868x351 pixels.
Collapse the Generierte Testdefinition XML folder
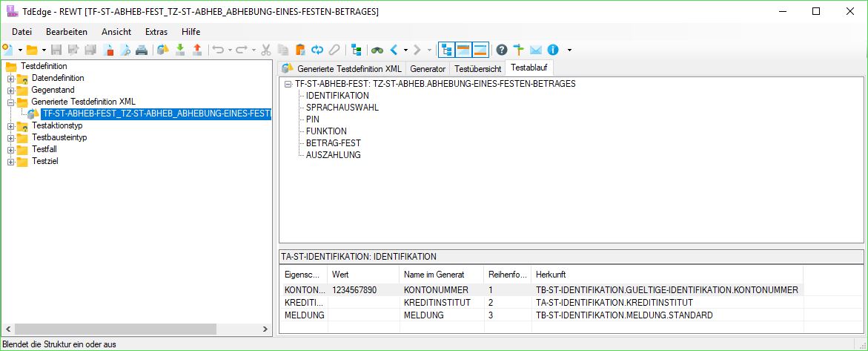pyautogui.click(x=10, y=102)
